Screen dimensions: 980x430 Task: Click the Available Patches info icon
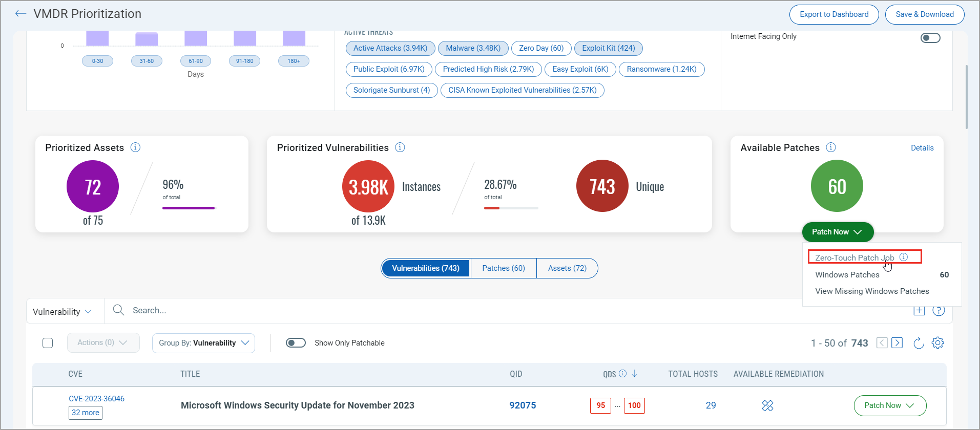point(831,147)
